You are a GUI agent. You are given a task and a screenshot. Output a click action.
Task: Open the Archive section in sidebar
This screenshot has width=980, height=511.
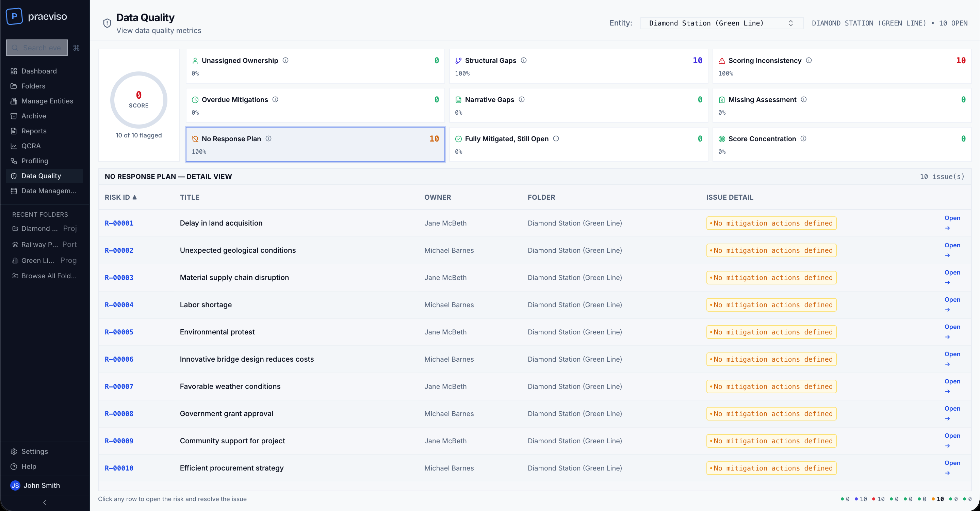coord(34,116)
